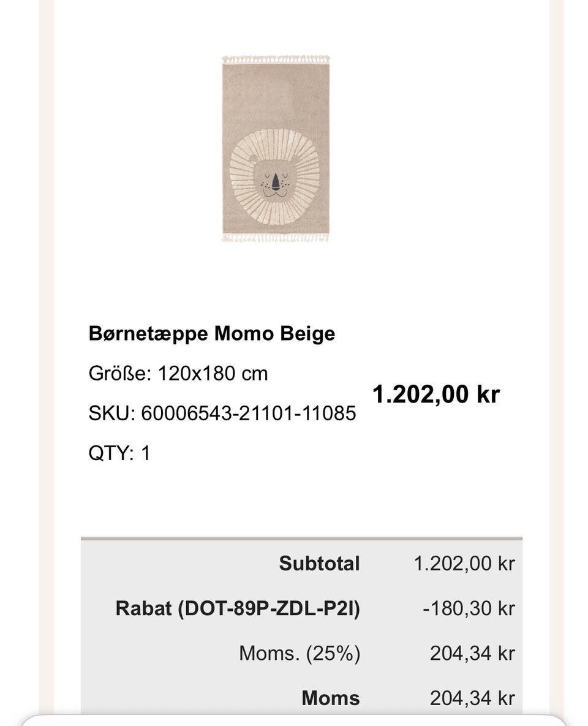Select the Moms. (25%) tax label
This screenshot has width=588, height=726.
point(300,653)
